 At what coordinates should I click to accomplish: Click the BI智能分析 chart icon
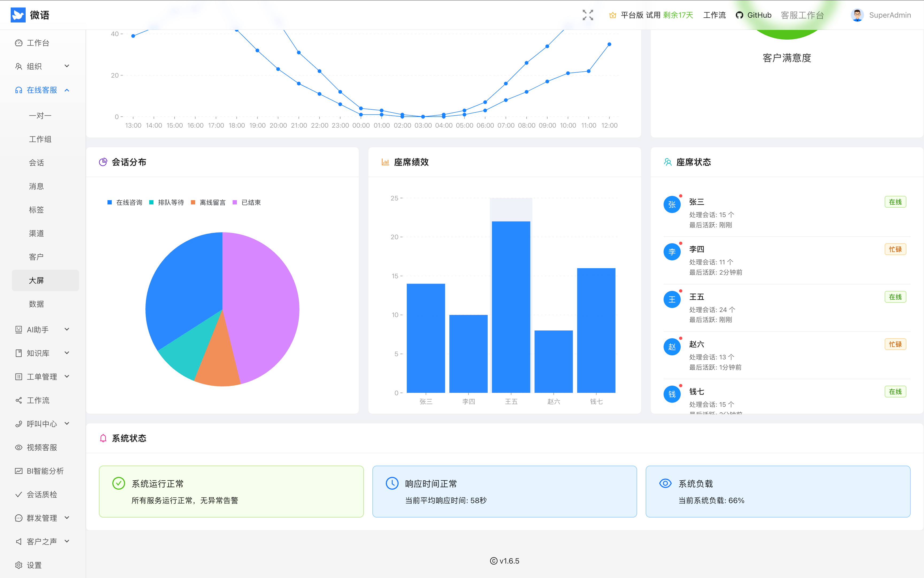tap(18, 471)
